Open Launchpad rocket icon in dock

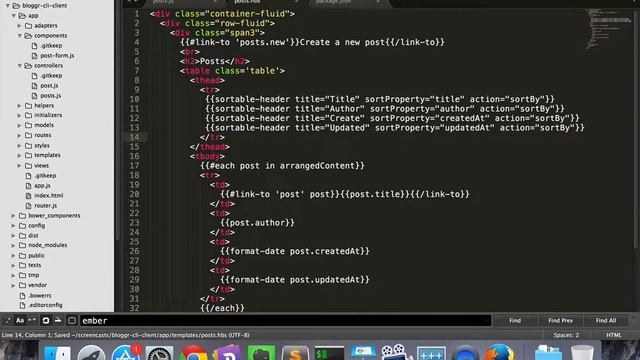[x=91, y=353]
